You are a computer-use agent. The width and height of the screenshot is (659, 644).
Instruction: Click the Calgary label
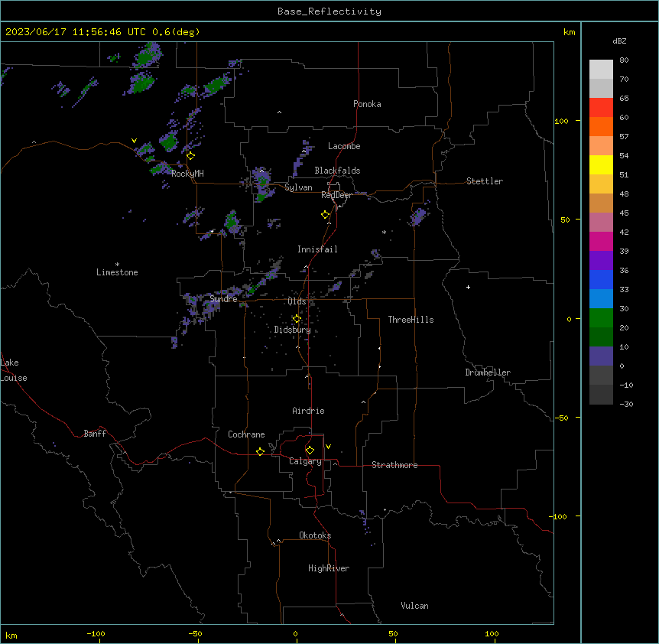click(x=305, y=461)
